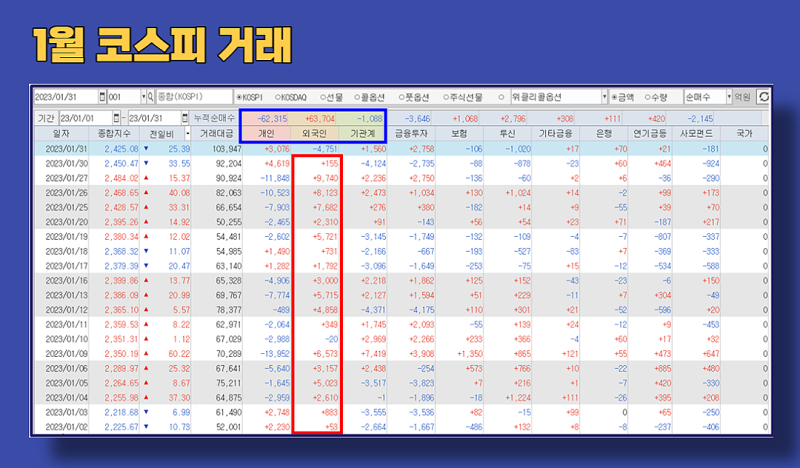Click the 종합지수 column header
Image resolution: width=800 pixels, height=468 pixels.
(114, 134)
